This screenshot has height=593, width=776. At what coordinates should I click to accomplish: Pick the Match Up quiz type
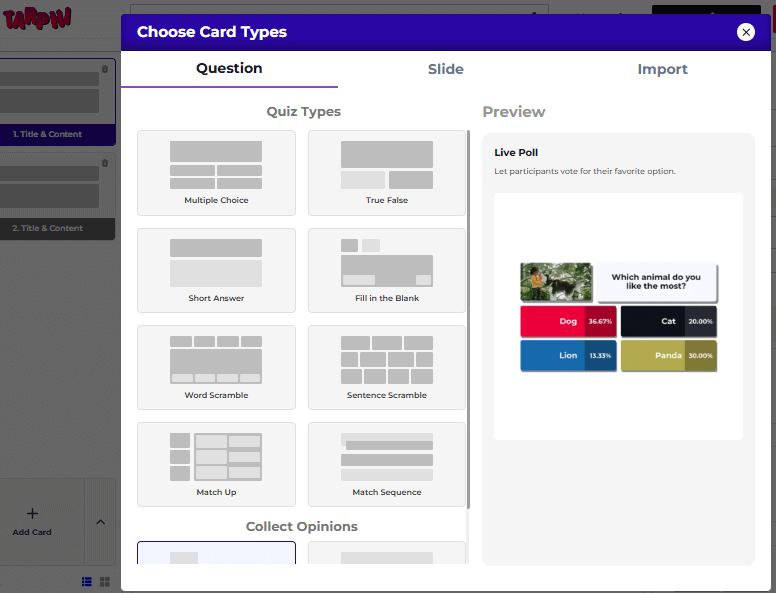tap(216, 463)
